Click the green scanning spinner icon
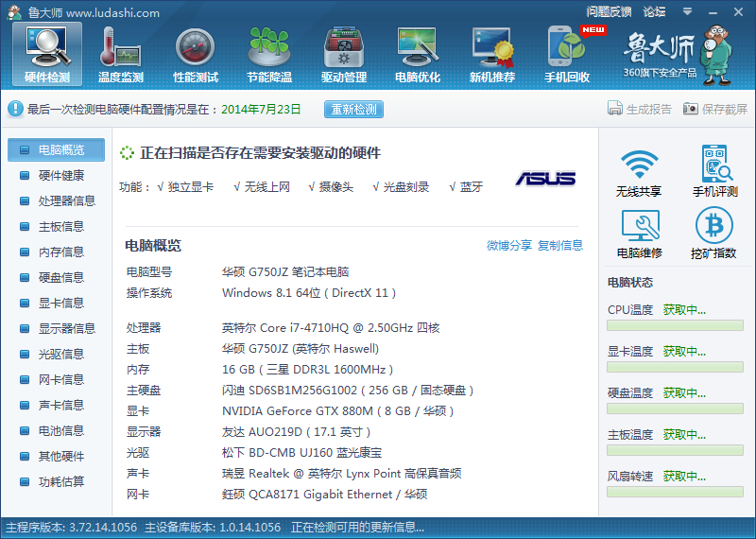Image resolution: width=756 pixels, height=539 pixels. [x=127, y=153]
